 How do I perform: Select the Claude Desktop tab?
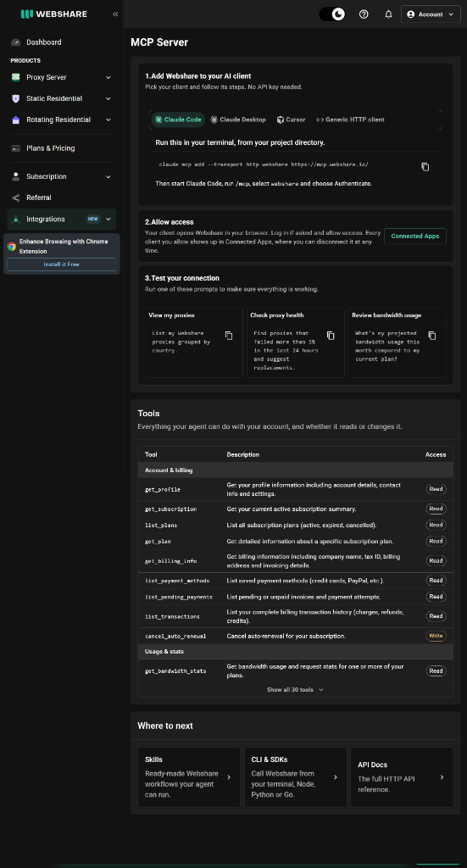point(238,120)
